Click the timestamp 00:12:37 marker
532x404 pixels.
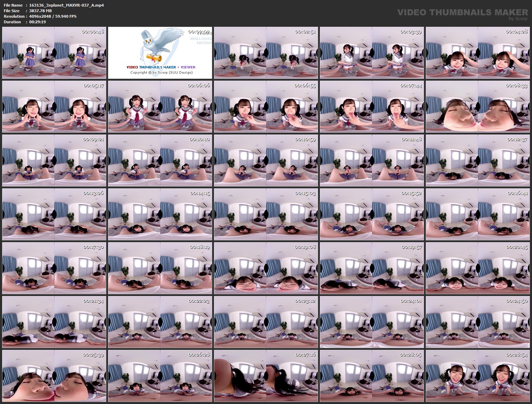(x=517, y=140)
